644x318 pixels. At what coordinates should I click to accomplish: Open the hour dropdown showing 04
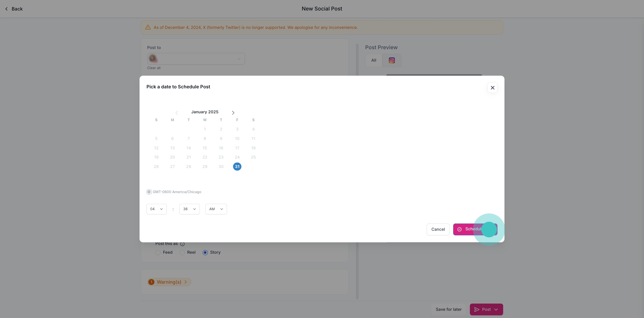click(x=156, y=209)
